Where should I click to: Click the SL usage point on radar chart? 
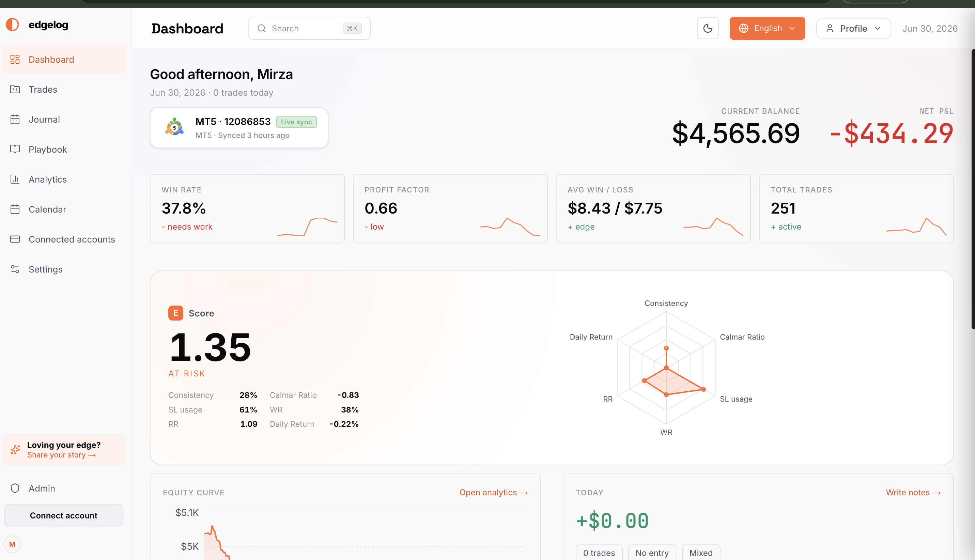click(703, 390)
